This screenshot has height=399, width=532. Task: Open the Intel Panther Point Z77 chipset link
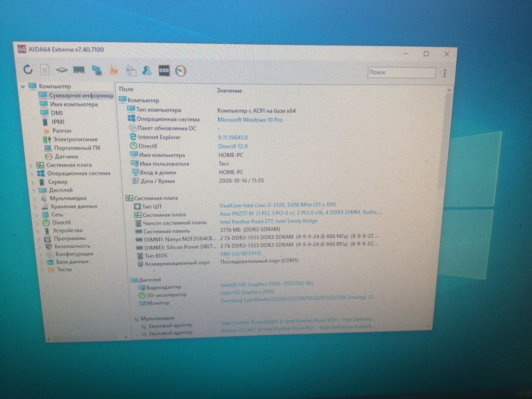pos(269,221)
